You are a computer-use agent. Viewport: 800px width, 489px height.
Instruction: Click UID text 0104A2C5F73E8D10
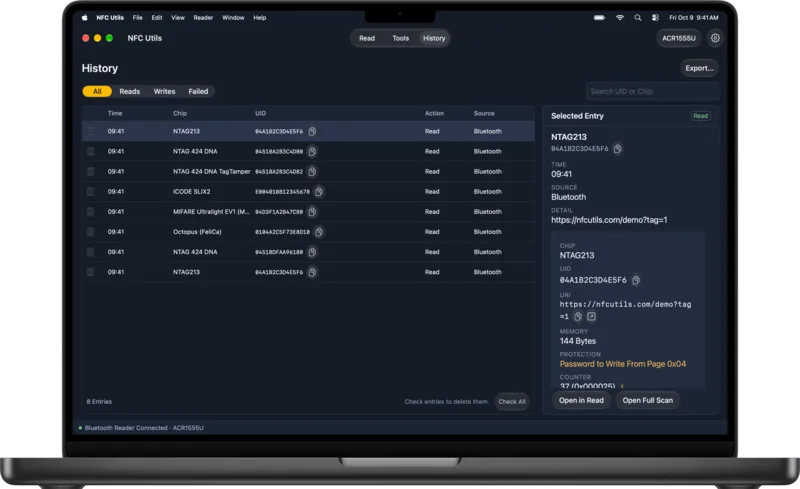coord(282,232)
